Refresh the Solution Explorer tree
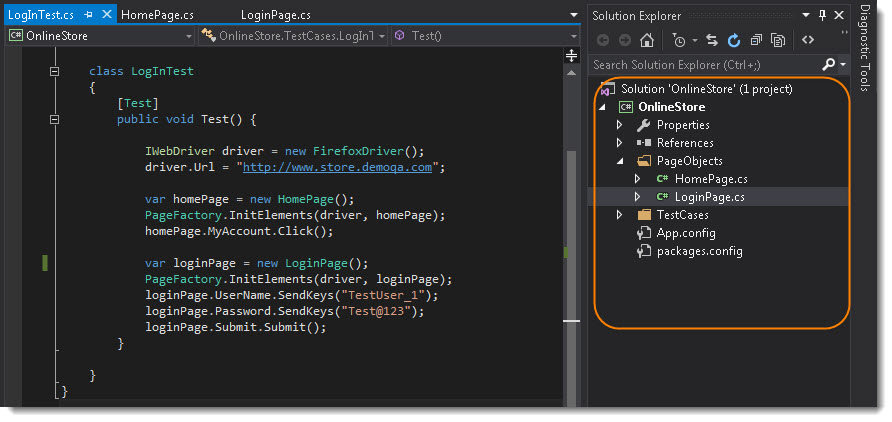This screenshot has width=892, height=422. (733, 41)
